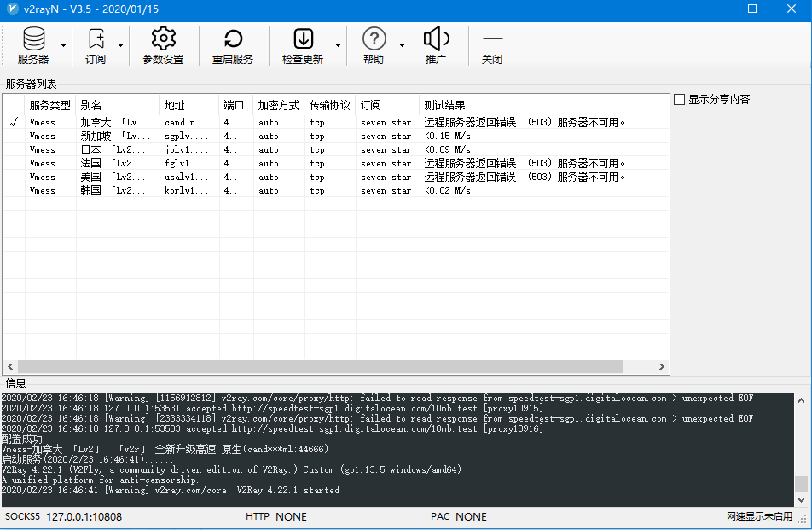Screen dimensions: 812x530
Task: Click address cell cand.n...
Action: pos(187,122)
